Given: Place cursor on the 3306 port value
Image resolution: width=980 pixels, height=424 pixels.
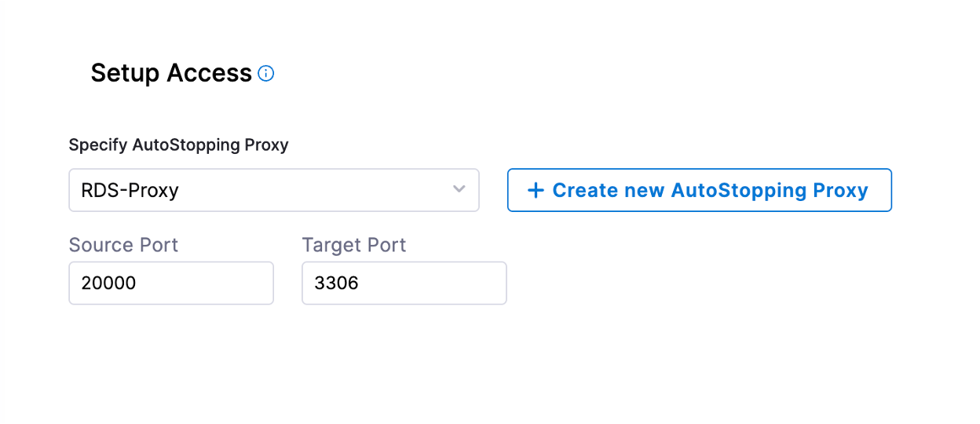Looking at the screenshot, I should point(336,283).
